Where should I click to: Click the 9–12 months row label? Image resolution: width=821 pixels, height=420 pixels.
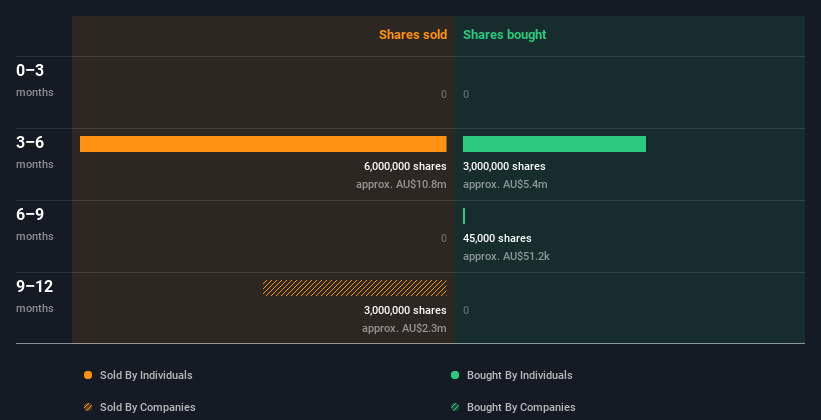(x=35, y=296)
